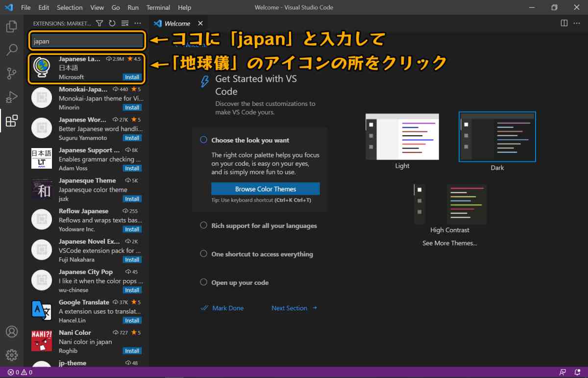Clear extensions search results icon
The width and height of the screenshot is (588, 378).
click(x=125, y=23)
